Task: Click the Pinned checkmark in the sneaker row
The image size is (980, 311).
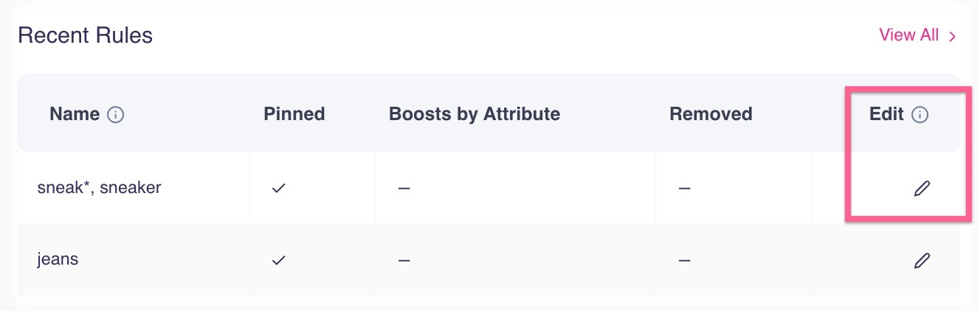Action: 278,188
